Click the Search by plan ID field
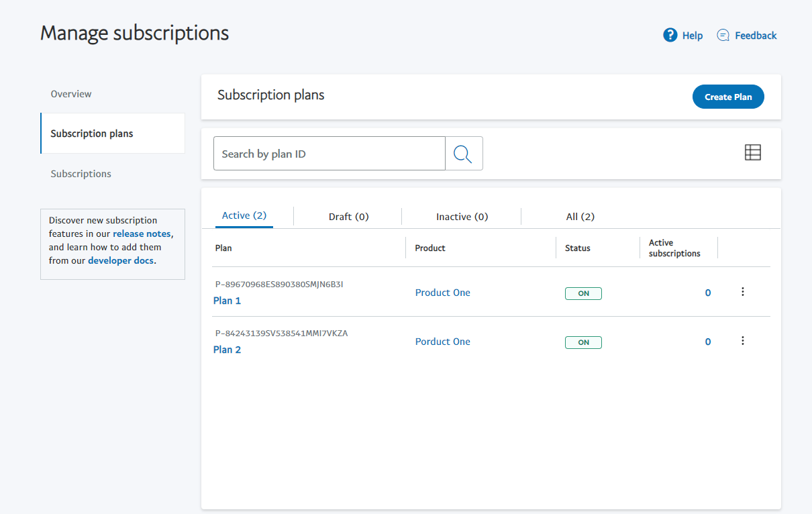The width and height of the screenshot is (812, 514). click(x=329, y=154)
